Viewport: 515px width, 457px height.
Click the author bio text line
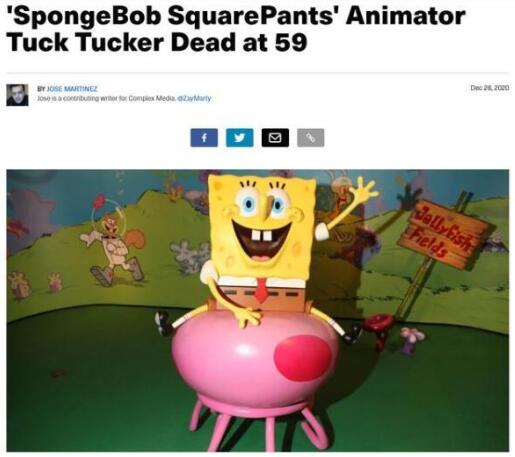[x=124, y=98]
